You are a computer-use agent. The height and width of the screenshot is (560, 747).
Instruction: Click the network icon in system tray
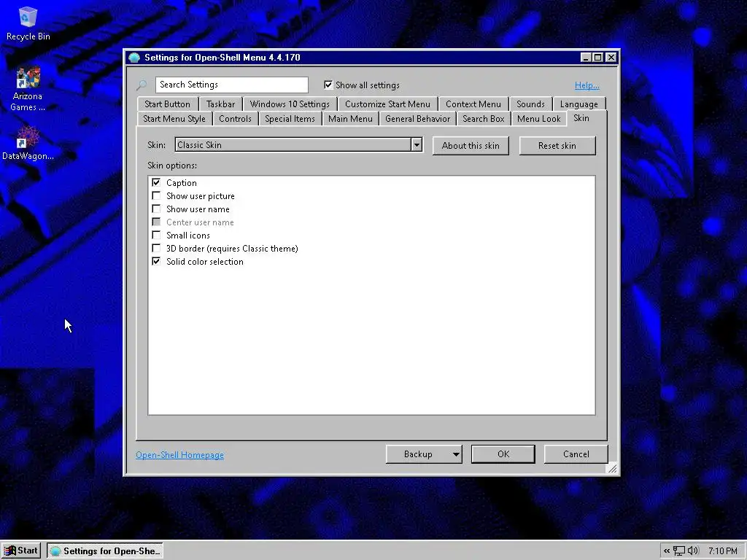[679, 551]
